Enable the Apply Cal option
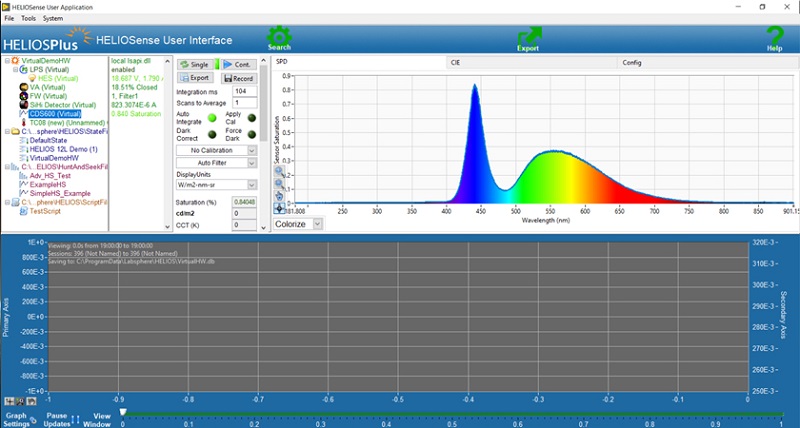Screen dimensions: 800x428 point(252,119)
